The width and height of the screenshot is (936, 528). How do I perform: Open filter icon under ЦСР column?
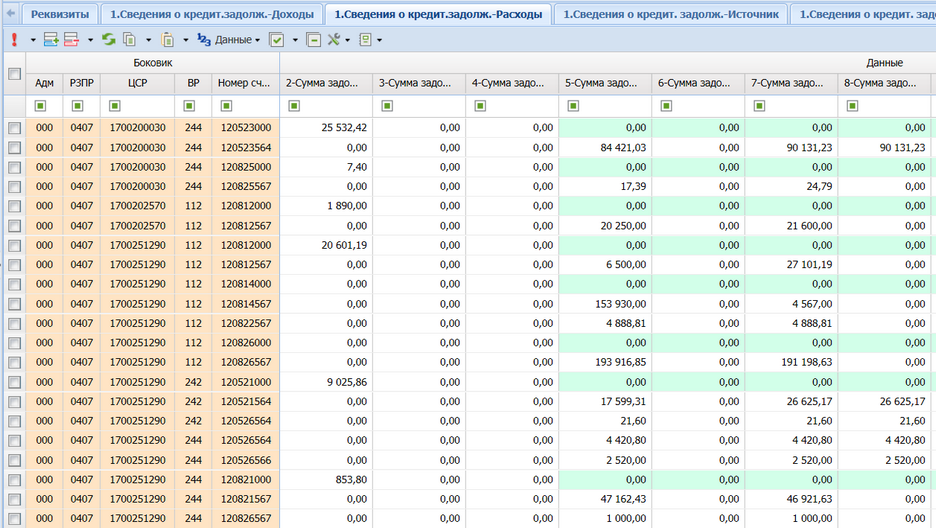[x=115, y=106]
